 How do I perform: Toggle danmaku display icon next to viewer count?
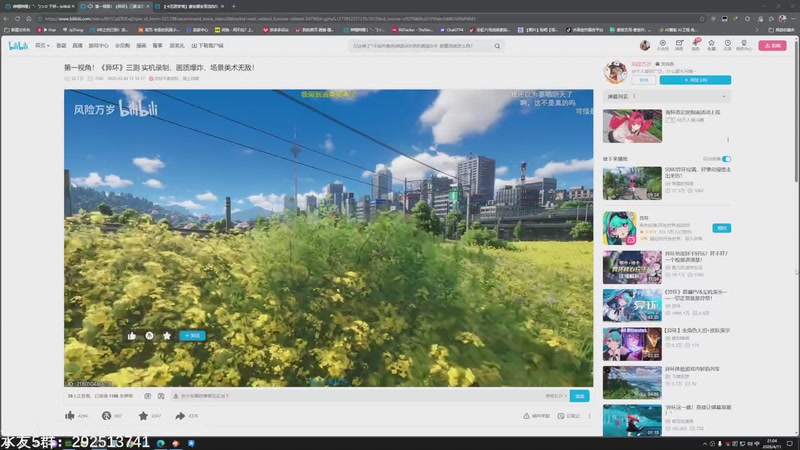coord(147,396)
